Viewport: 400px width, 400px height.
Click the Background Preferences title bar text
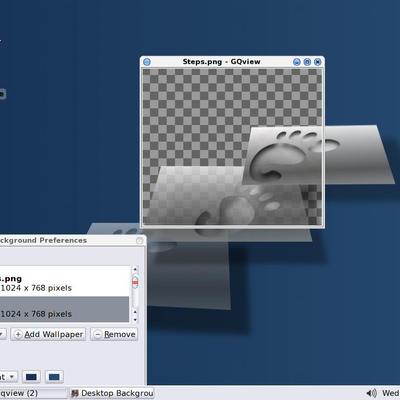click(x=43, y=240)
